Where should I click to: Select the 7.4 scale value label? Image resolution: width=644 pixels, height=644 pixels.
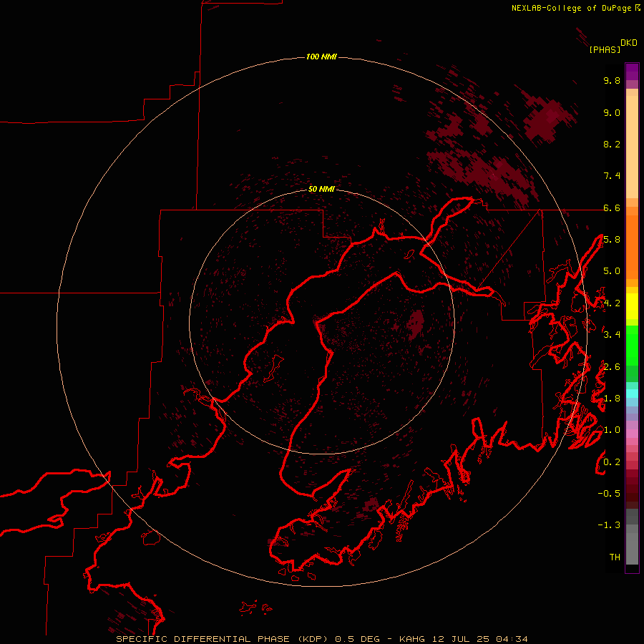(x=612, y=176)
